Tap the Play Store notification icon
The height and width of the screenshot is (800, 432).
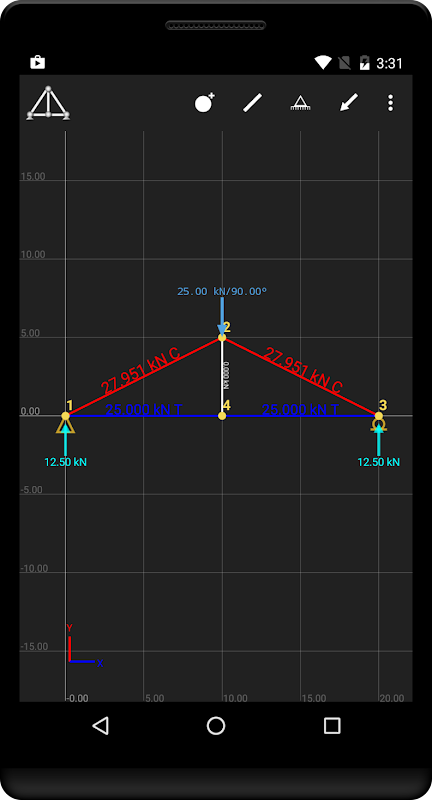point(38,63)
